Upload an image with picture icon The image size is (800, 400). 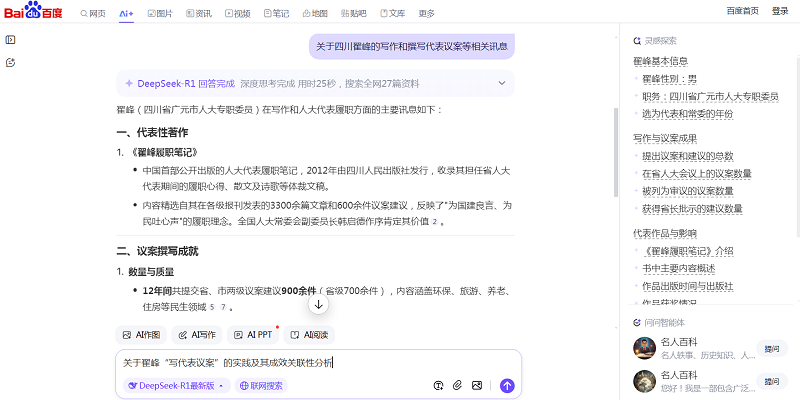coord(477,385)
